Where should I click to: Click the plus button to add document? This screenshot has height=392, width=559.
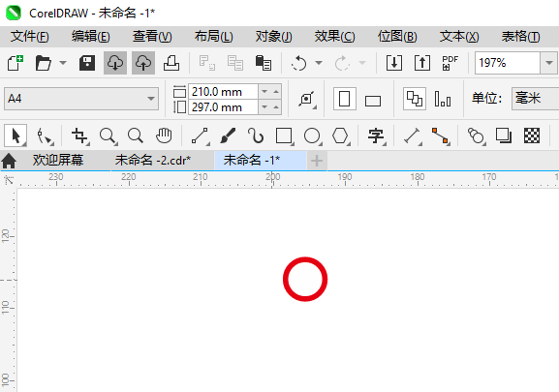point(317,161)
